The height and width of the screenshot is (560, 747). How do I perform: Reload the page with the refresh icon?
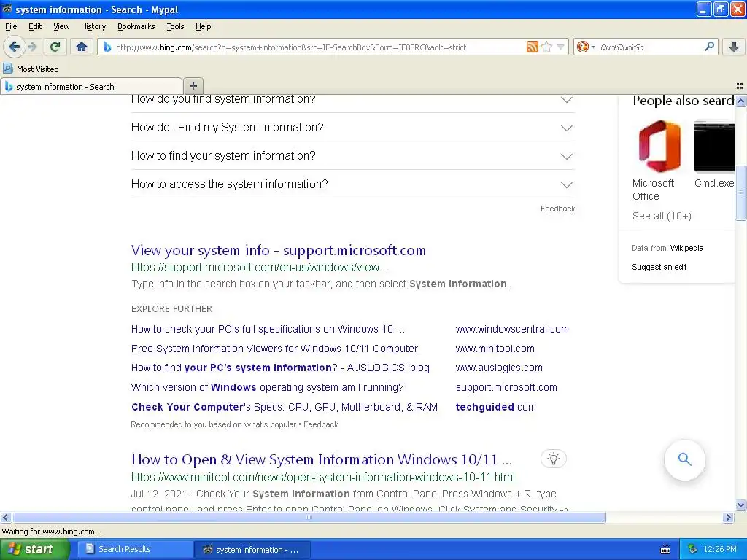(55, 47)
